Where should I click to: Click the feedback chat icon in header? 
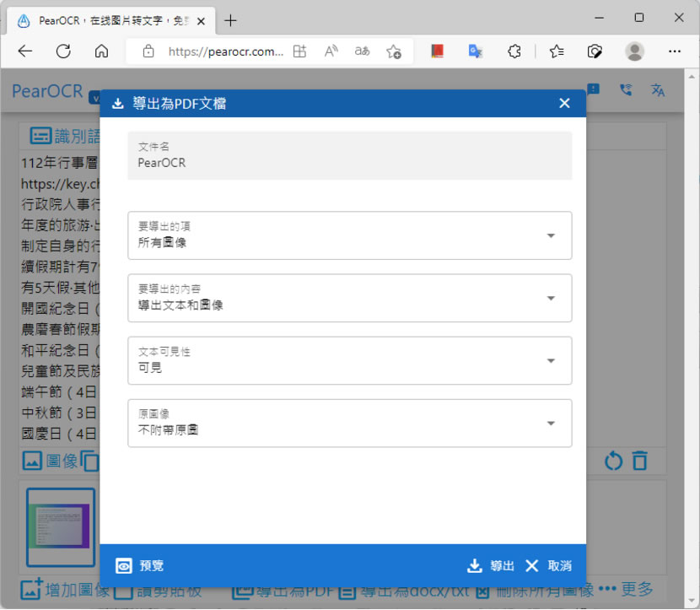point(593,89)
